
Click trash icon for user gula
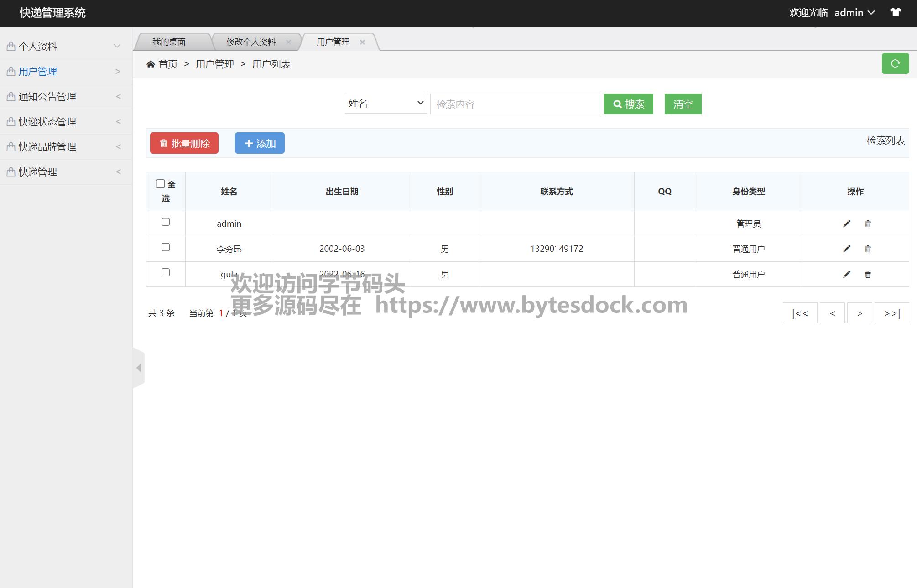coord(868,274)
